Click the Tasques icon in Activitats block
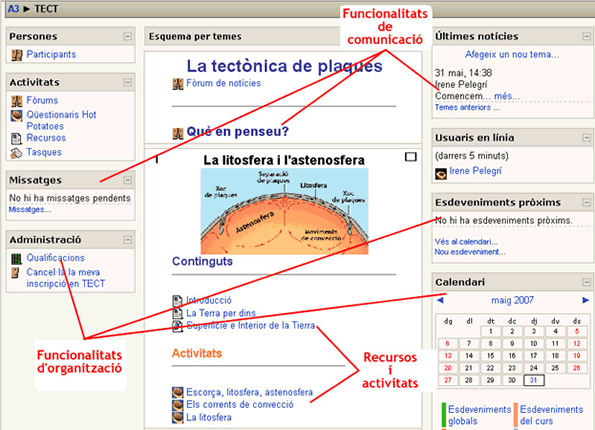This screenshot has width=595, height=430. click(x=16, y=153)
